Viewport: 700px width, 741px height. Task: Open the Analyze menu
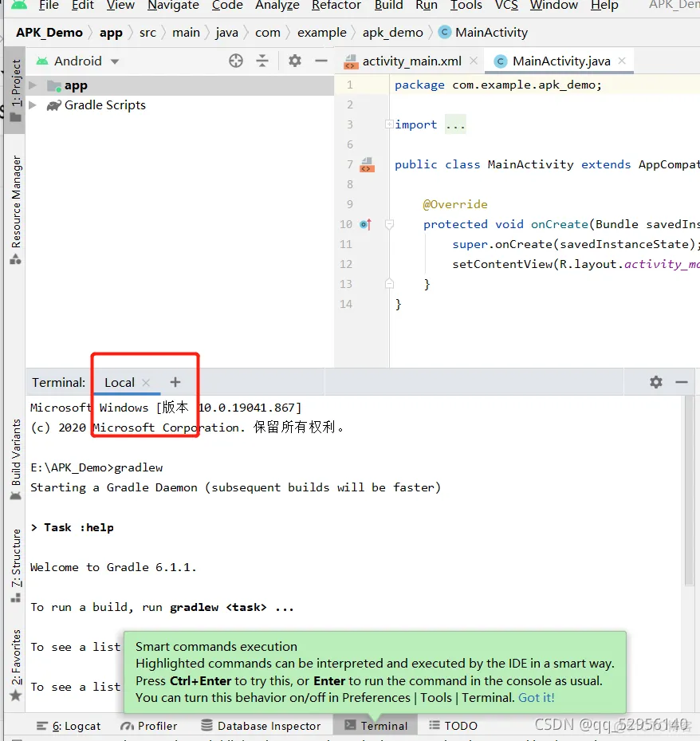tap(277, 6)
